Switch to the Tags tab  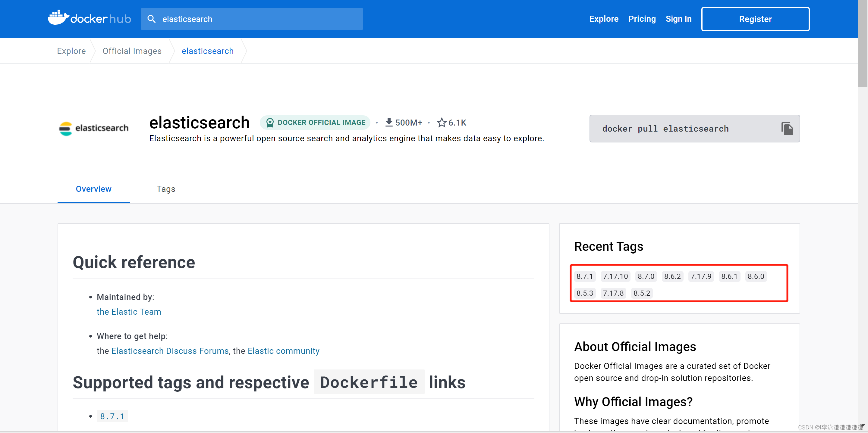point(165,189)
